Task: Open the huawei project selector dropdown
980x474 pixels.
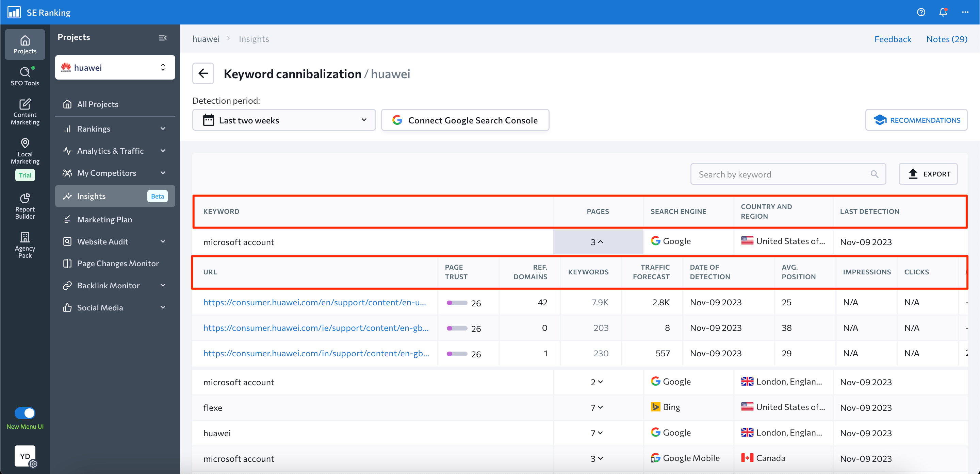Action: tap(115, 67)
